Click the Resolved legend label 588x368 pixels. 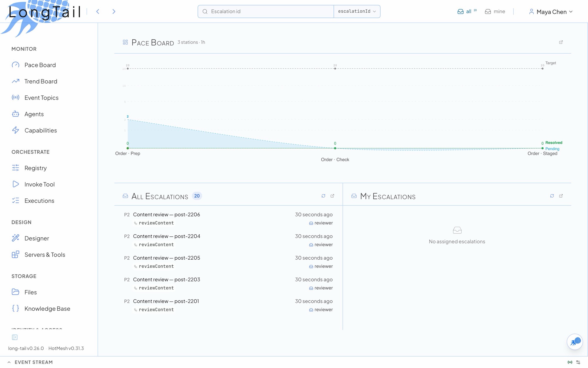pyautogui.click(x=554, y=143)
